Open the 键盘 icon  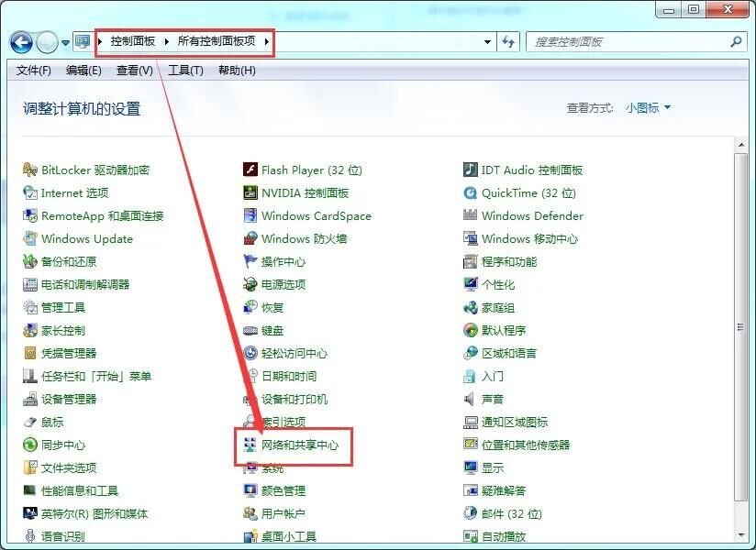(x=250, y=330)
